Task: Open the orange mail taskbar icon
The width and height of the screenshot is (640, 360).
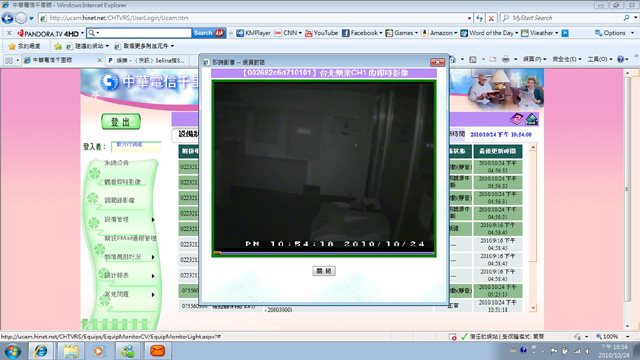Action: pos(157,351)
